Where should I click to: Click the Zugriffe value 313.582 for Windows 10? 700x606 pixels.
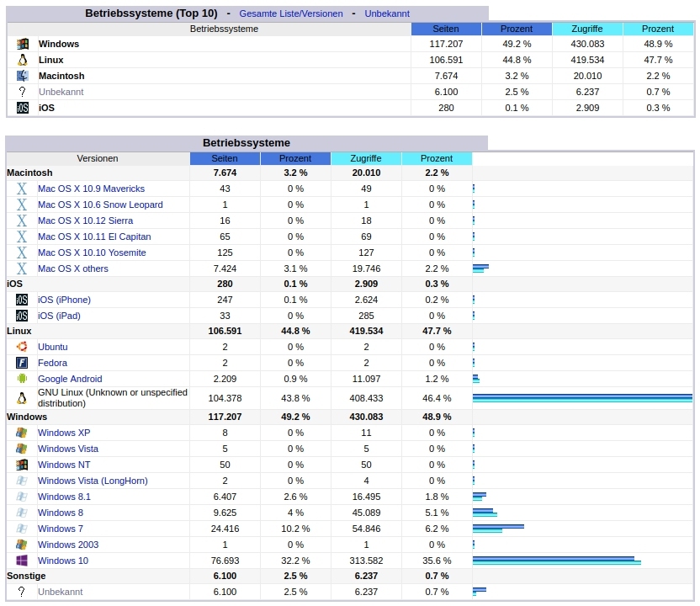coord(366,561)
